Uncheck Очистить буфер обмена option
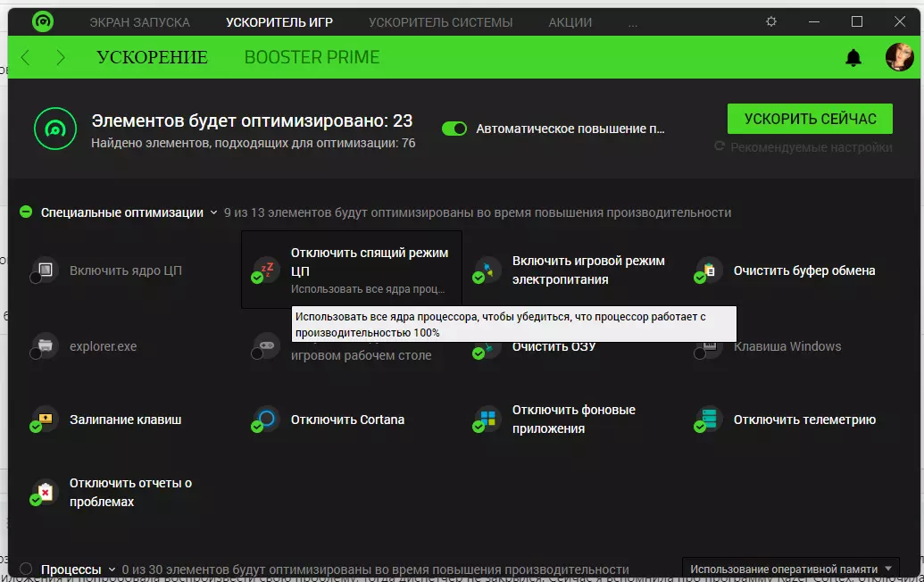Screen dimensions: 924x582 point(700,278)
